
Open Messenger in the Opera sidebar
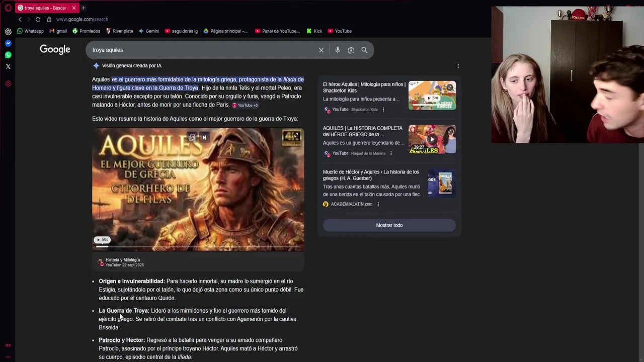(x=8, y=43)
